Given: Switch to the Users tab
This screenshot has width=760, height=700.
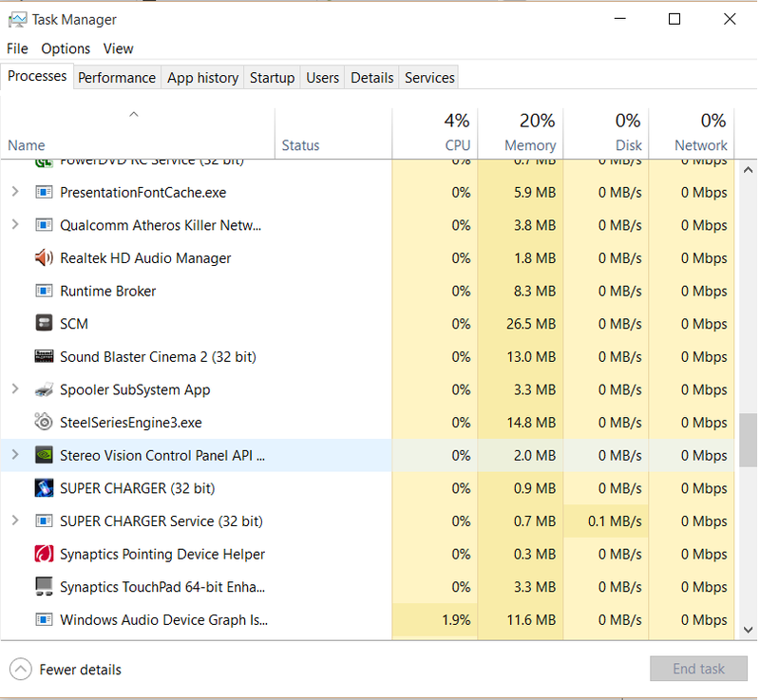Looking at the screenshot, I should pos(322,78).
